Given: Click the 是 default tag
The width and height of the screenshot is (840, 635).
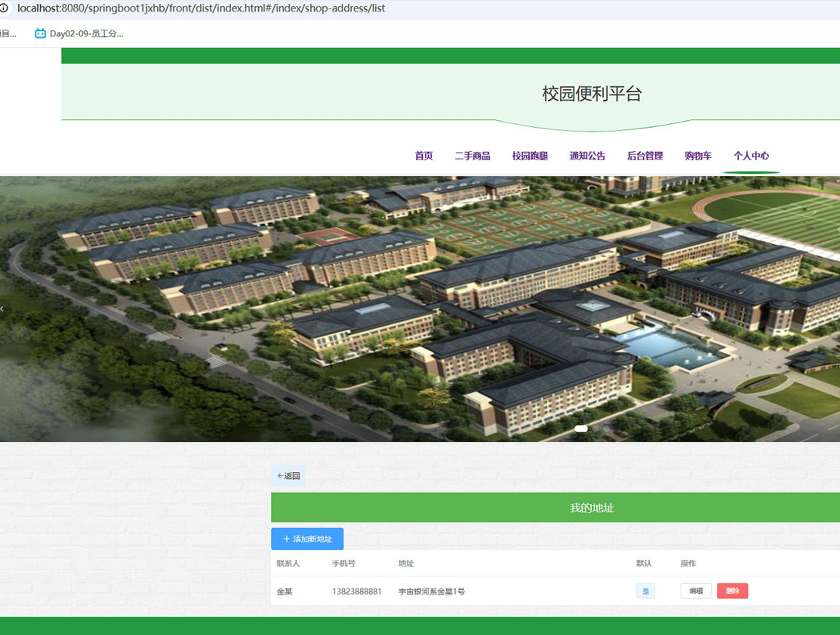Looking at the screenshot, I should [645, 591].
